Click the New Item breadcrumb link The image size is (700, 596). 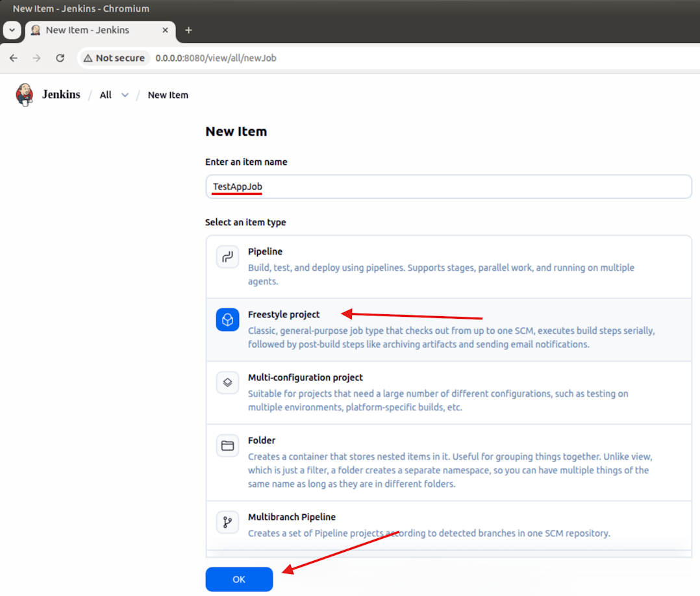click(x=168, y=95)
